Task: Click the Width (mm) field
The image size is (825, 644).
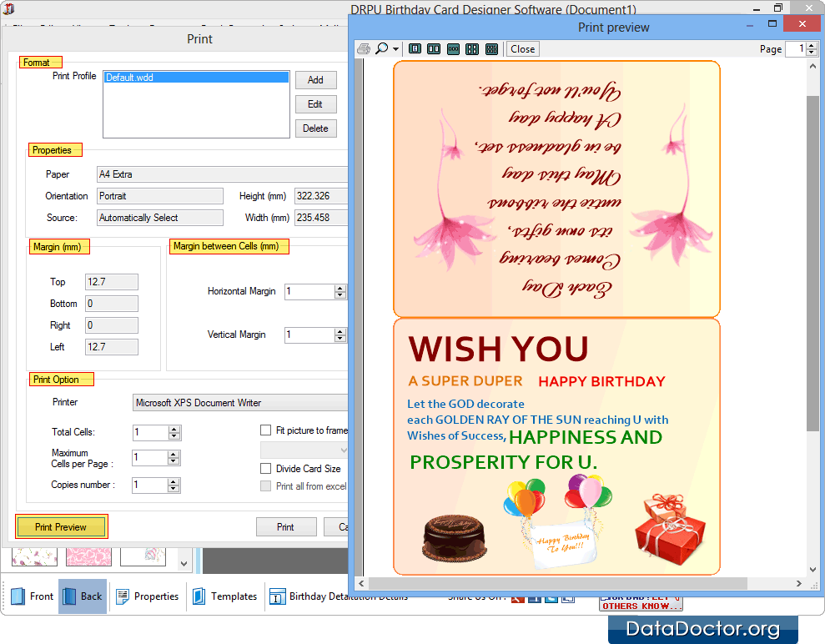Action: point(321,217)
